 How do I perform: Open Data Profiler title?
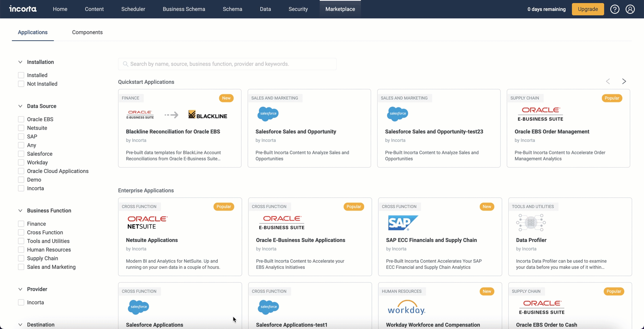[531, 240]
